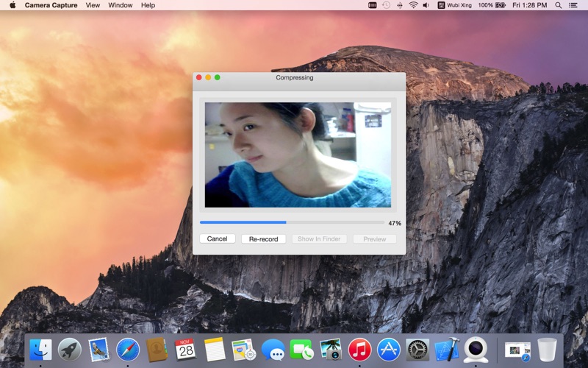Open the Calendar icon showing Nov 28

point(185,350)
